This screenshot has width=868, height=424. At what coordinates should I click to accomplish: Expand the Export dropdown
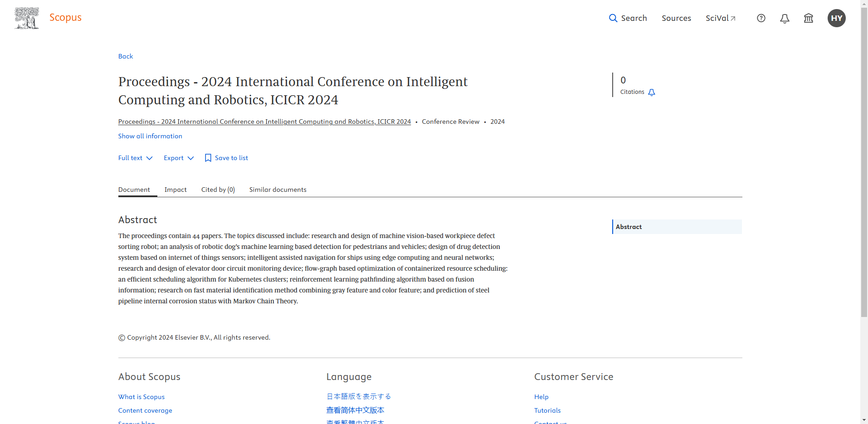(179, 158)
